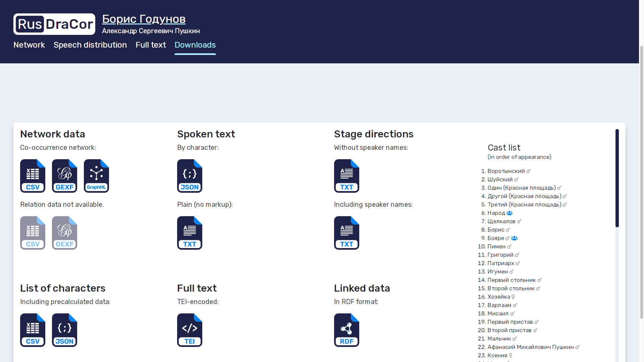Click greyed-out relation data CSV icon
The width and height of the screenshot is (644, 362).
pos(33,233)
